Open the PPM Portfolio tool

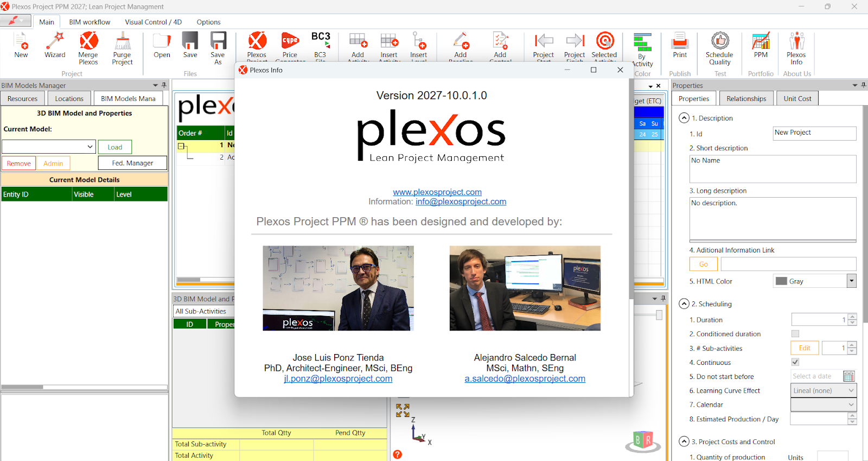click(761, 41)
